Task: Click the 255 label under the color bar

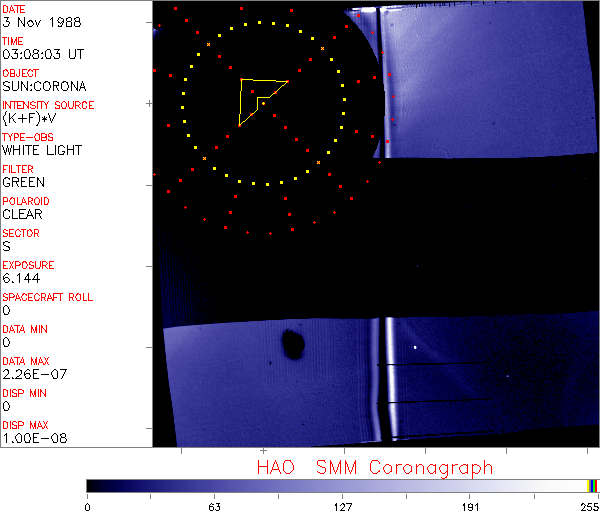Action: [588, 505]
